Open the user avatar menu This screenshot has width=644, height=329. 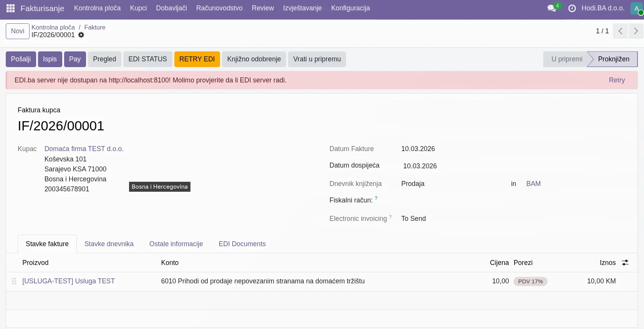(x=637, y=8)
